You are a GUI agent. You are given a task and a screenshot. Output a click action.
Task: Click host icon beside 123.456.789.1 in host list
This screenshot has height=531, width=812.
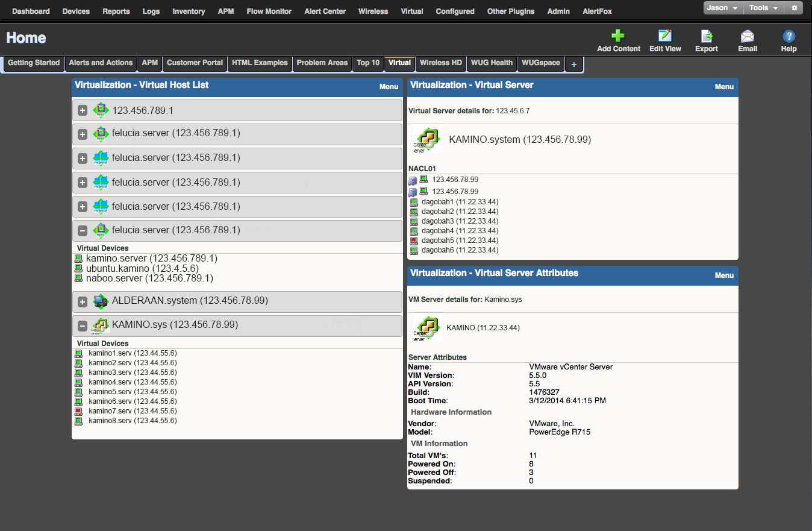(101, 110)
